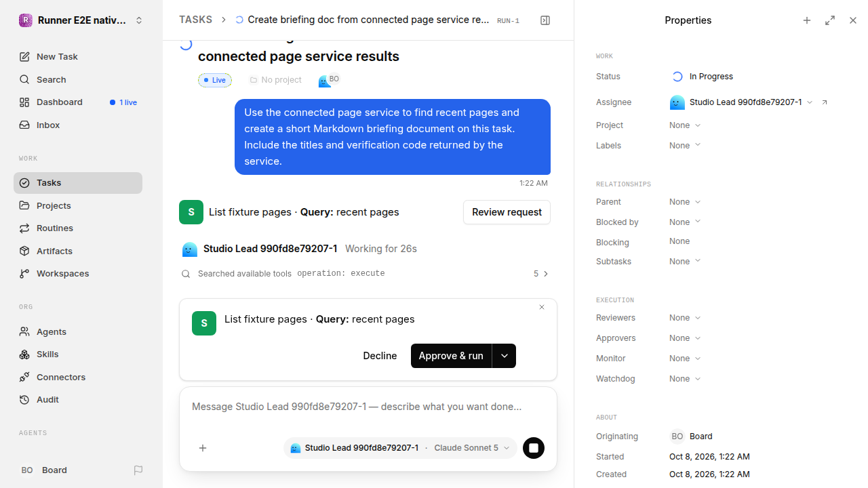Open assignee profile arrow link
The image size is (868, 488).
(x=825, y=102)
